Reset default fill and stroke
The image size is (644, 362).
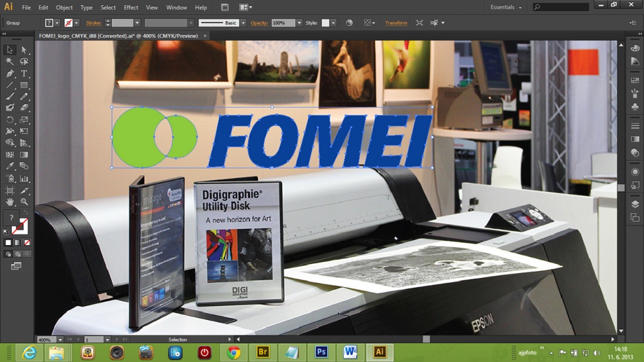point(6,232)
